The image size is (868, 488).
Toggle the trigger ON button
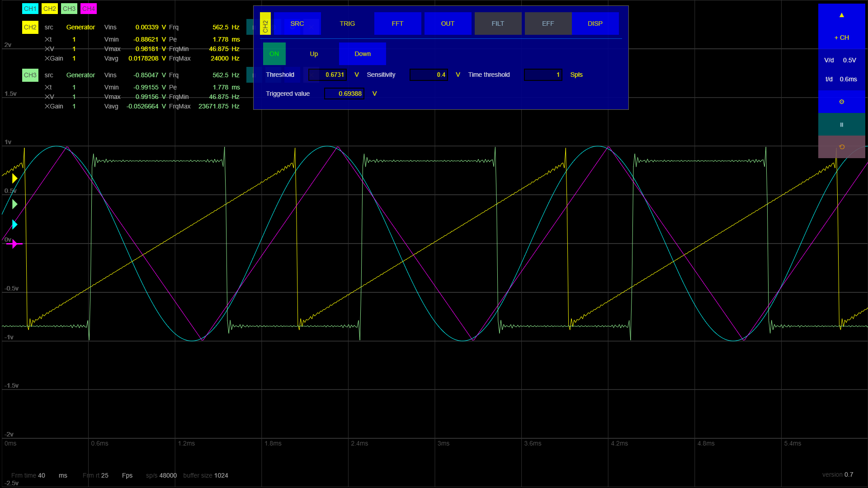pos(274,54)
